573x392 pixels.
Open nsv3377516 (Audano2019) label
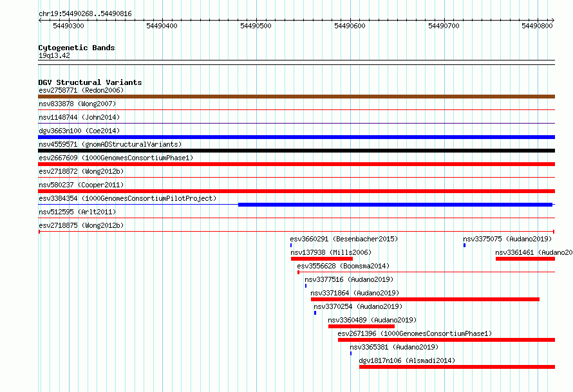(x=349, y=279)
